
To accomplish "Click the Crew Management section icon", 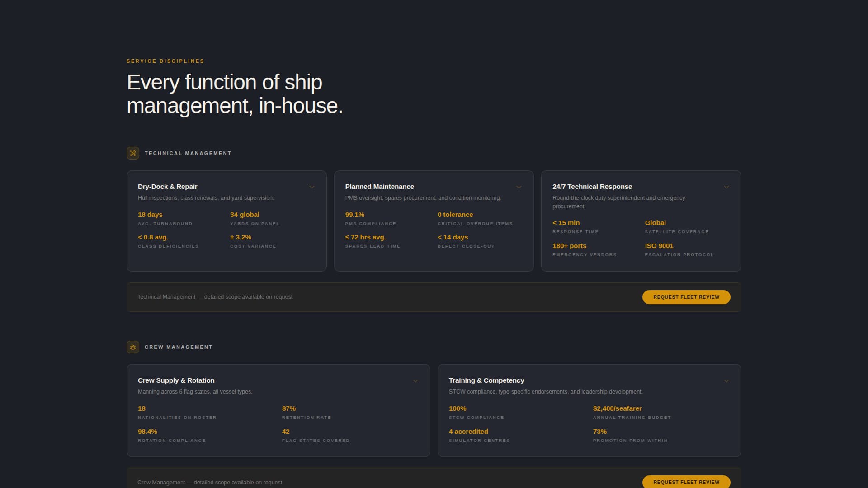I will pos(133,347).
